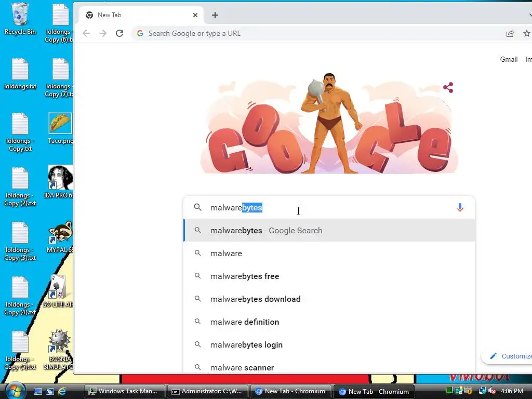Click the share page icon in address bar
The image size is (532, 399).
[x=510, y=33]
